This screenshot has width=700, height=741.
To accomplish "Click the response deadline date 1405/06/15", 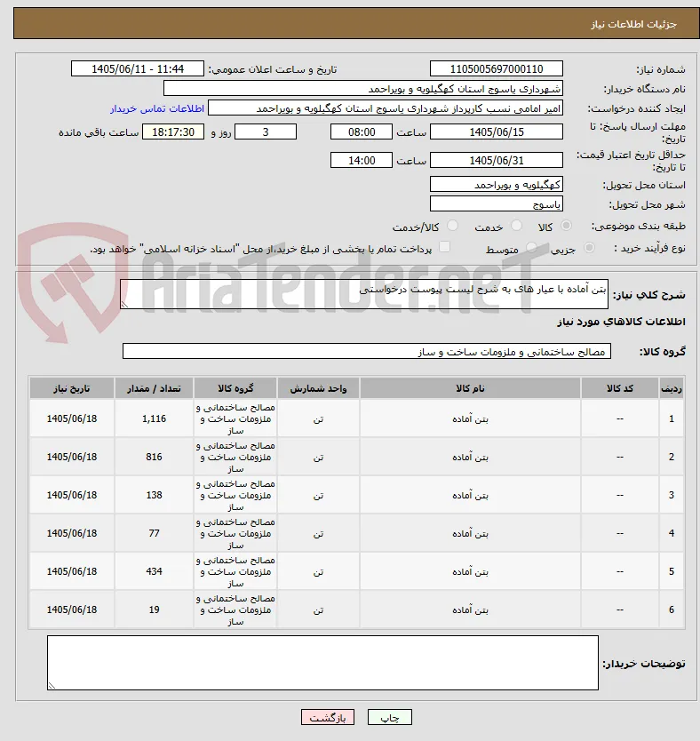I will pyautogui.click(x=497, y=132).
